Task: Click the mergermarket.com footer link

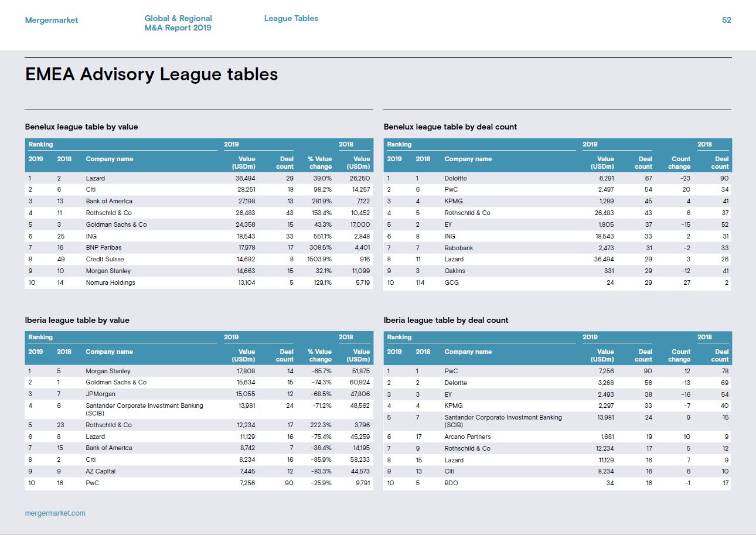Action: click(x=55, y=513)
